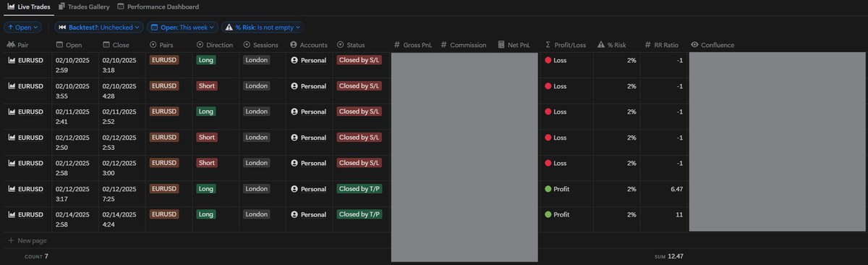This screenshot has height=265, width=868.
Task: Switch to the Live Trades tab
Action: click(x=28, y=7)
